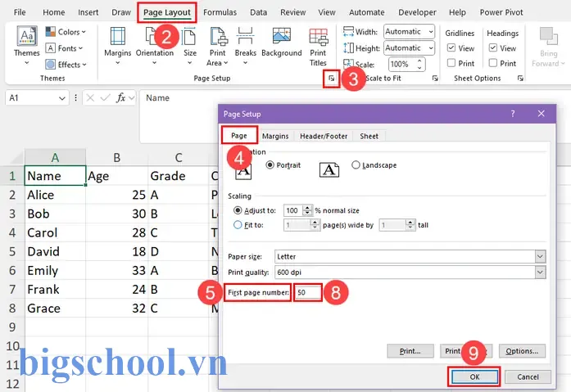Open the paper Size menu
The width and height of the screenshot is (571, 392).
[x=190, y=46]
